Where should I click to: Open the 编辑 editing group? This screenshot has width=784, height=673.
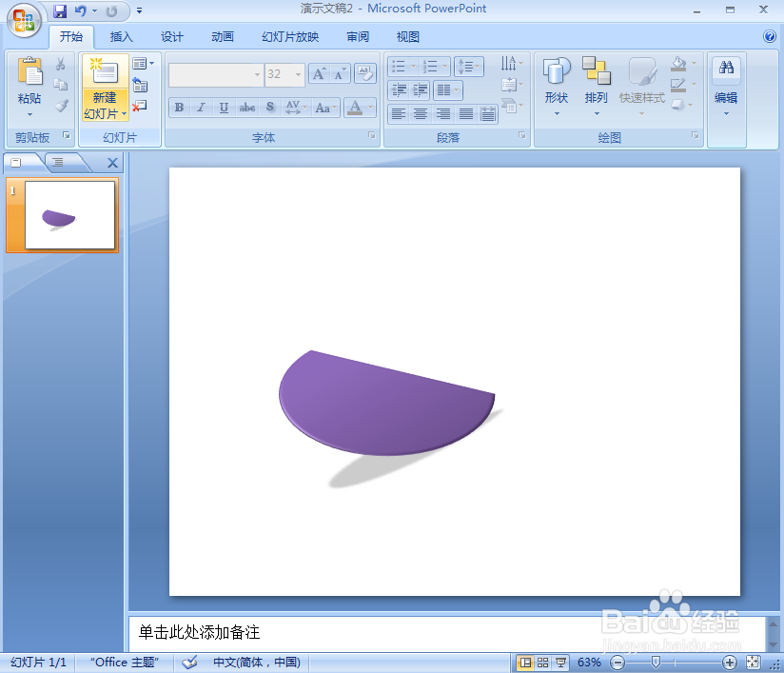click(x=726, y=87)
